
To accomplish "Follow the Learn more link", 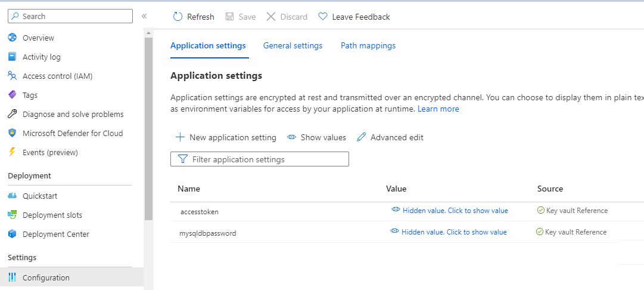I will 438,109.
